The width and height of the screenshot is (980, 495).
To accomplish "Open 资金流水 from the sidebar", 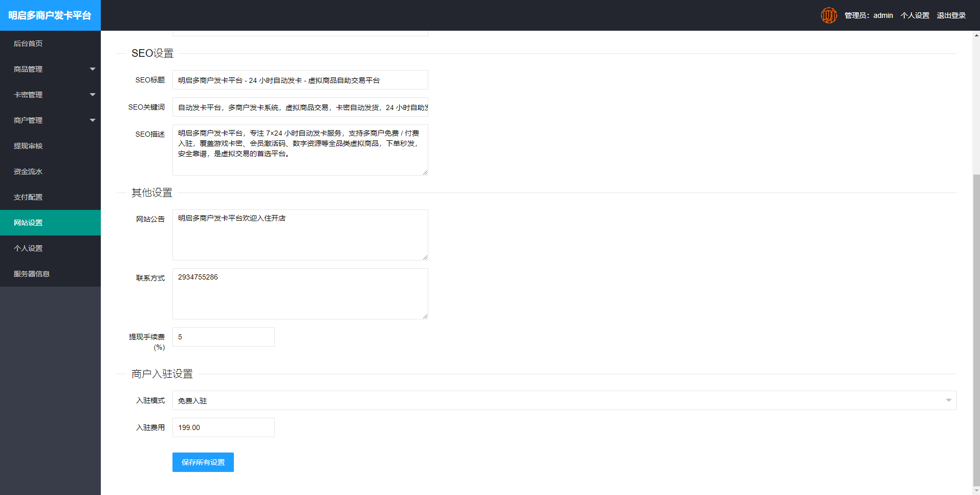I will [x=29, y=171].
